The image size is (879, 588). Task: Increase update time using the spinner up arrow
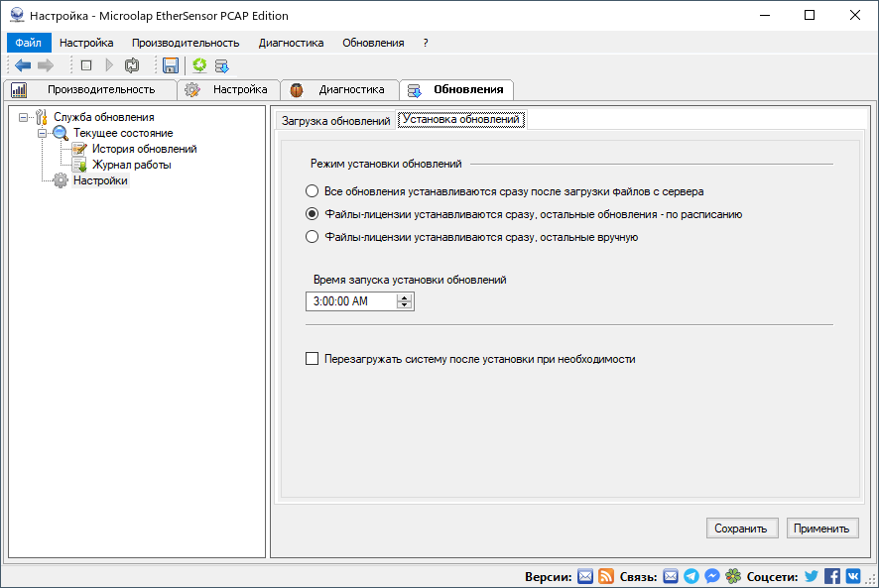pos(406,295)
